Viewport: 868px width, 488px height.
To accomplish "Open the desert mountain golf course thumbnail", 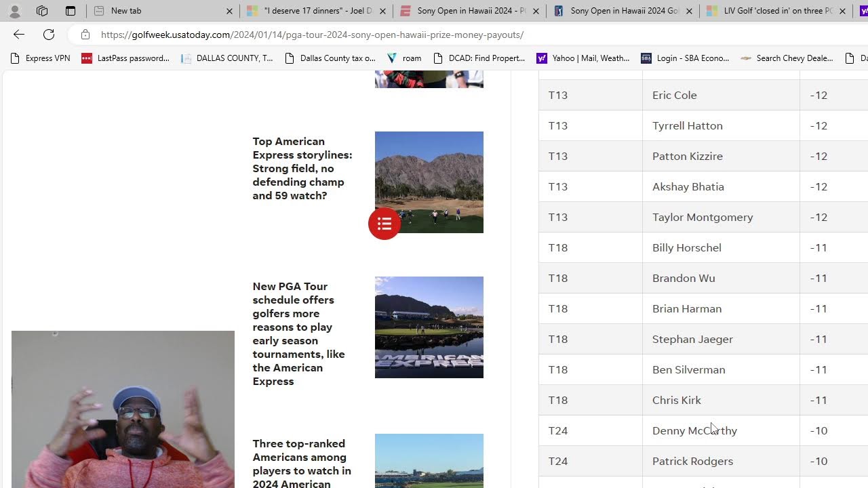I will coord(429,182).
